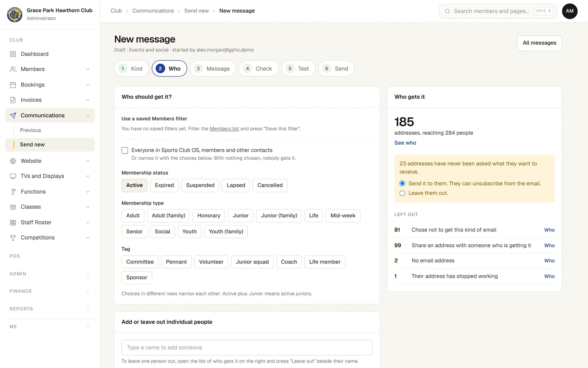Click the Bookings calendar icon
This screenshot has height=368, width=588.
(x=13, y=85)
